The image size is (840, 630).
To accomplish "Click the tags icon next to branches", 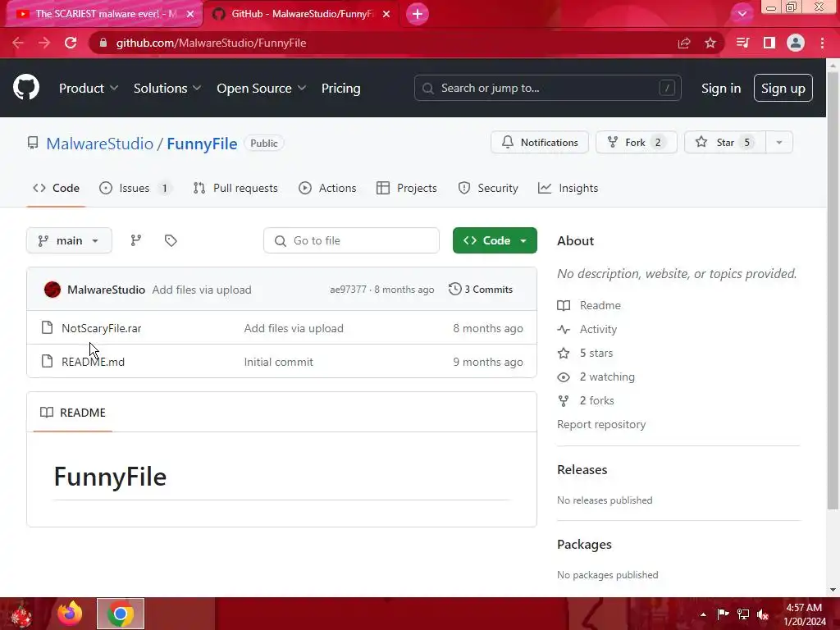I will pos(171,240).
